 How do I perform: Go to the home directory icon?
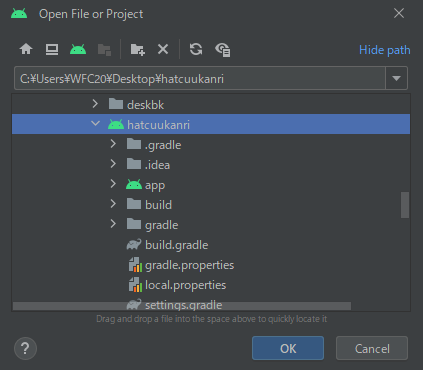[x=26, y=49]
